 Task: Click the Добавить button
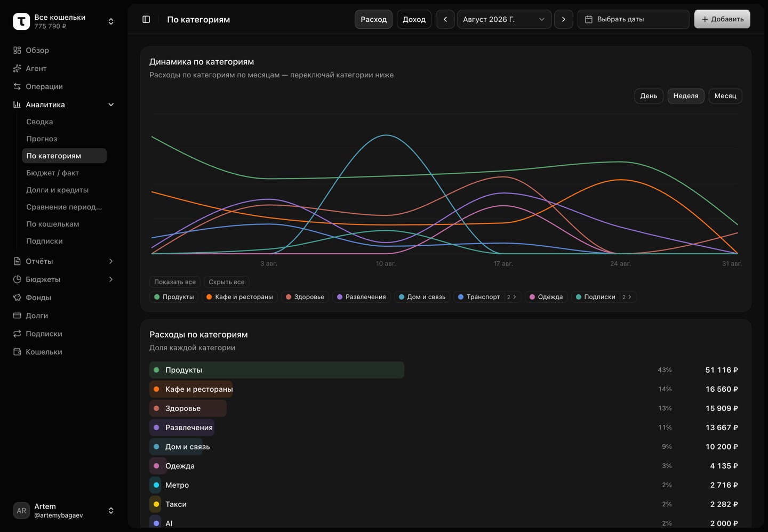722,19
